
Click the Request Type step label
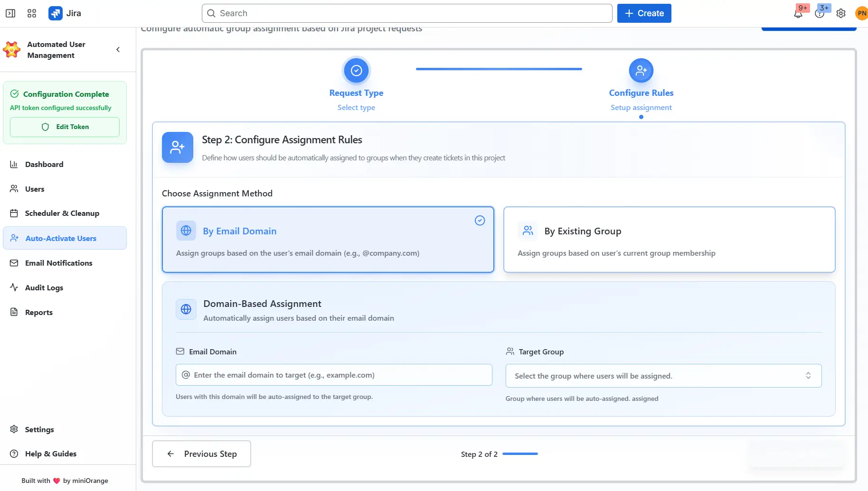(356, 93)
